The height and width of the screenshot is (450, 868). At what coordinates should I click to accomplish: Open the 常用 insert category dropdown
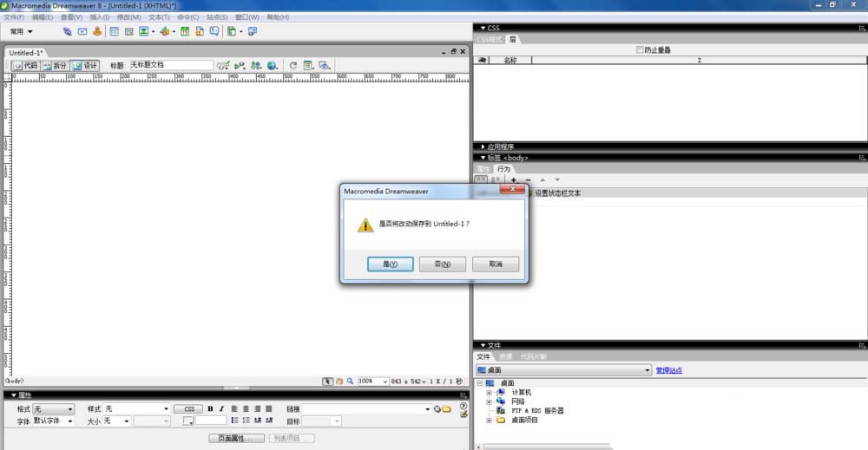pyautogui.click(x=21, y=31)
